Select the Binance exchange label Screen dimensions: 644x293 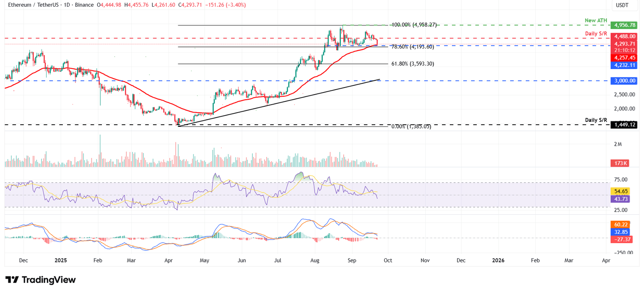[x=84, y=5]
